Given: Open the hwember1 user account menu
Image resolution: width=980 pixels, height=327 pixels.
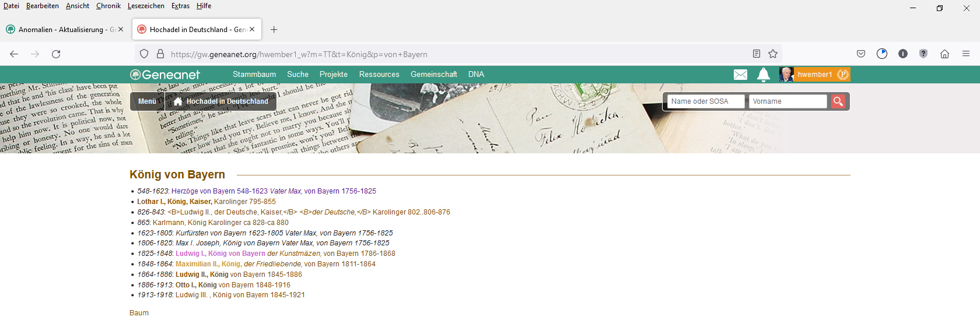Looking at the screenshot, I should [x=815, y=75].
